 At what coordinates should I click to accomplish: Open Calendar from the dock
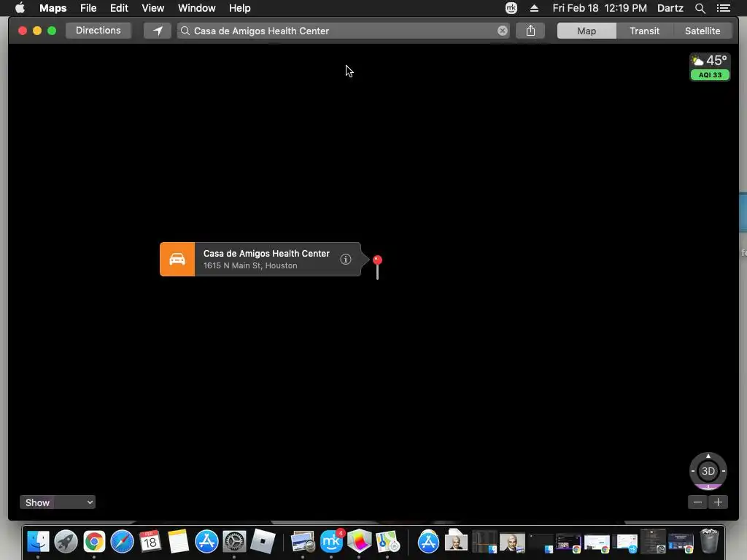click(x=150, y=542)
